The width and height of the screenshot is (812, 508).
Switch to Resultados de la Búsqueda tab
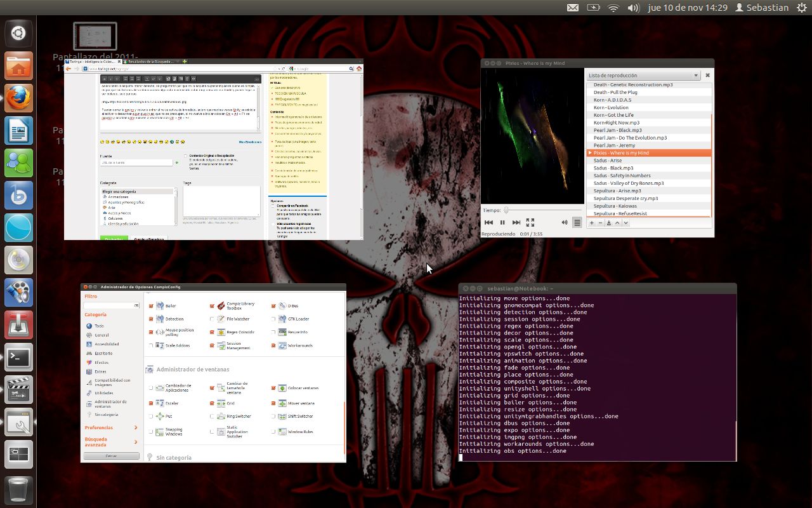click(x=152, y=62)
